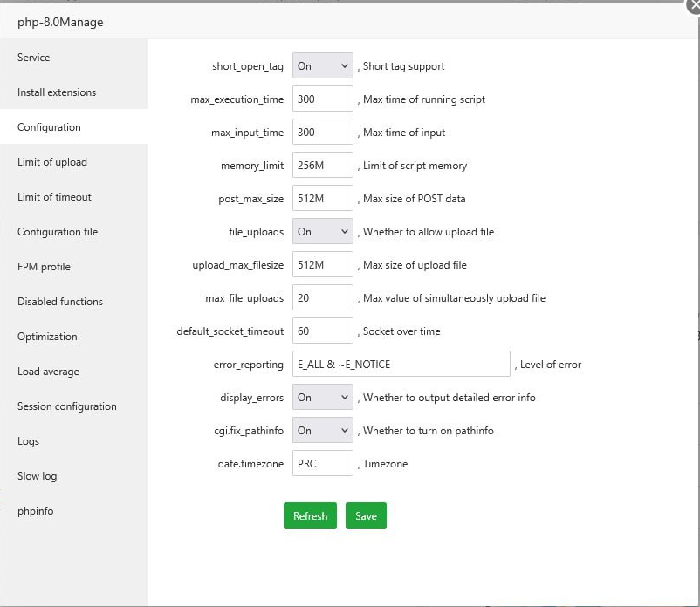Open the Configuration file tab
Viewport: 700px width, 607px height.
[58, 232]
